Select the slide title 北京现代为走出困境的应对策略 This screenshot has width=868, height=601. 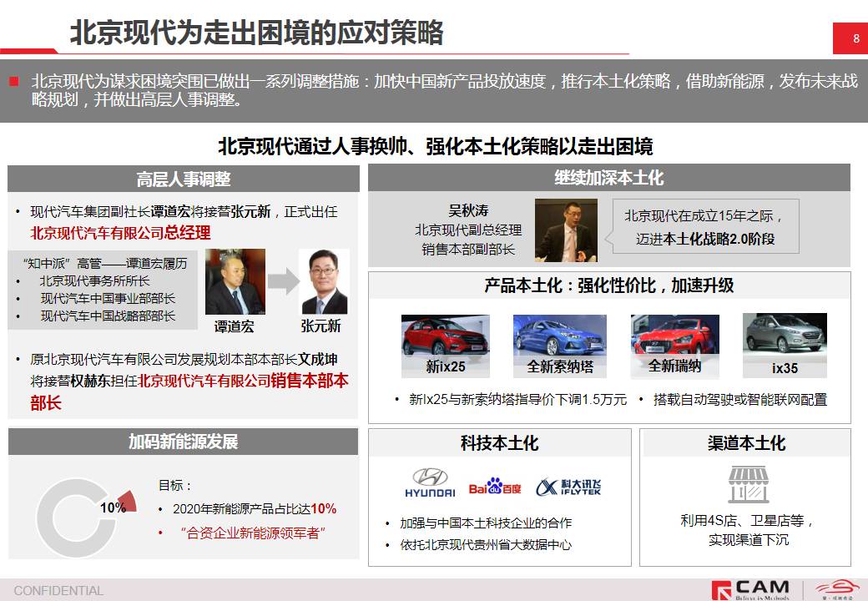(x=256, y=32)
